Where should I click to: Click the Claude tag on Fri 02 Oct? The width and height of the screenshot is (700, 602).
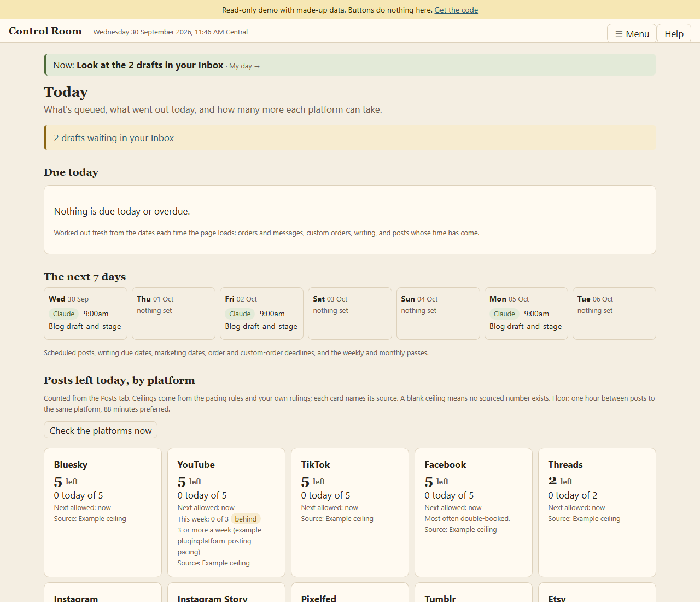[x=240, y=314]
